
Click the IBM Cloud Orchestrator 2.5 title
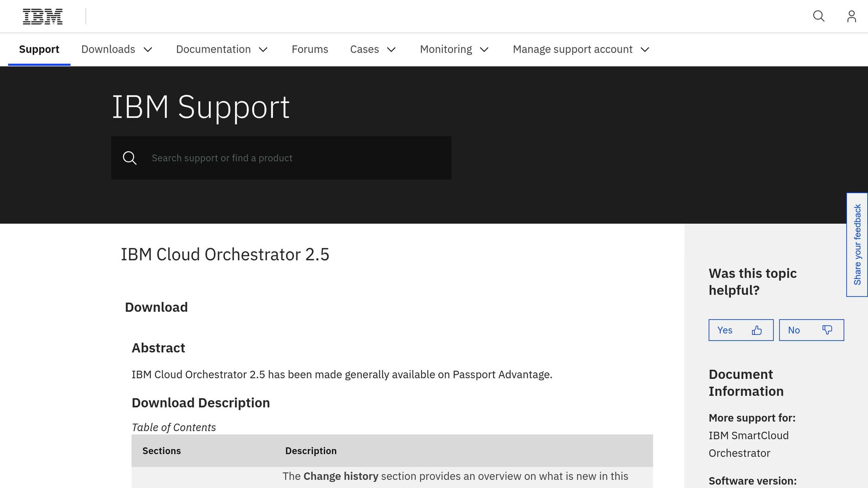click(x=225, y=255)
